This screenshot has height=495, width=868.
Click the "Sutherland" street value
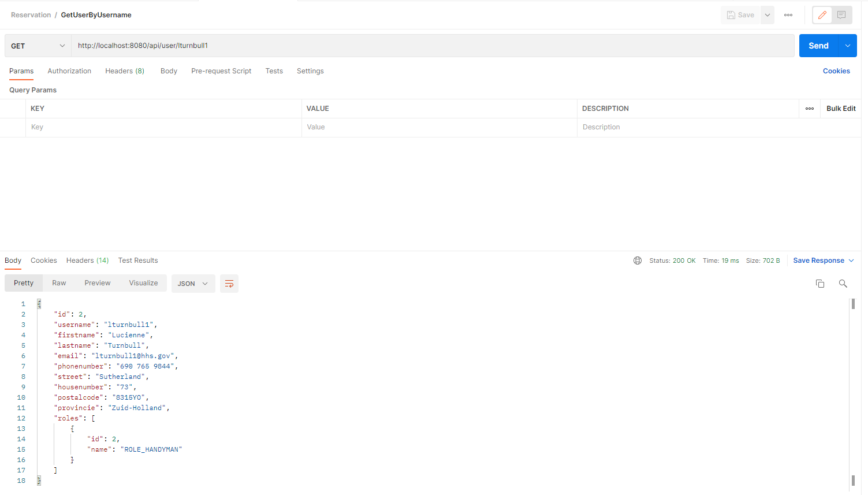tap(120, 377)
